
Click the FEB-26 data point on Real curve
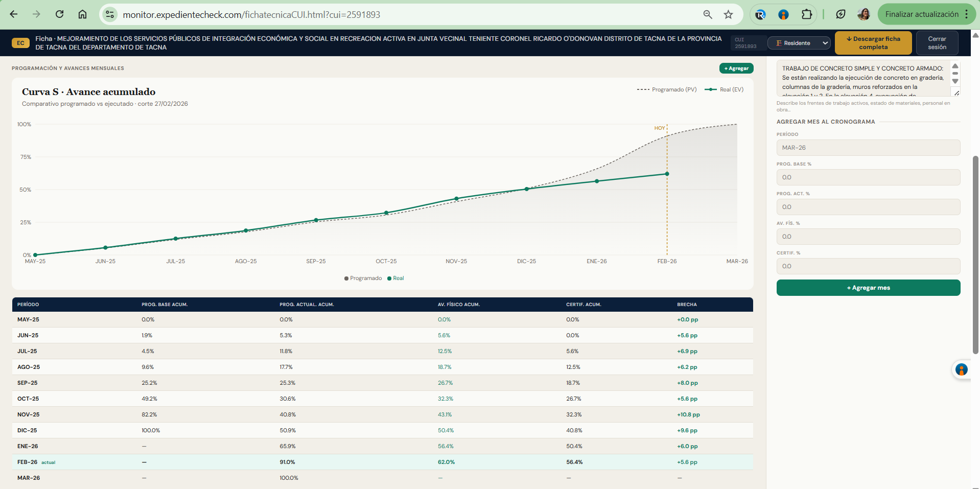click(x=667, y=174)
